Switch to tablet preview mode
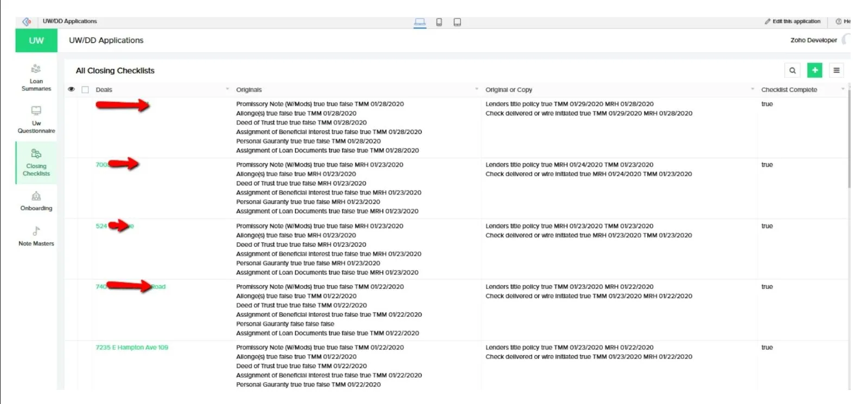 [457, 22]
